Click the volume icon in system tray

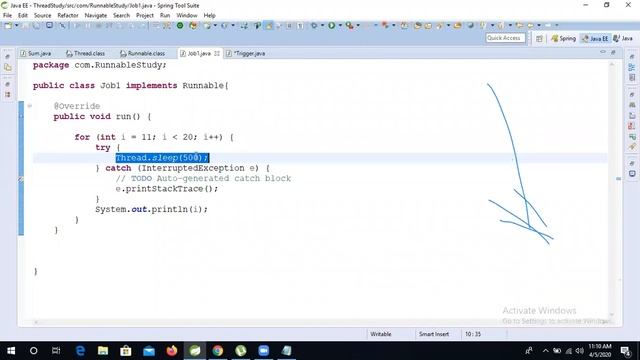click(x=579, y=351)
